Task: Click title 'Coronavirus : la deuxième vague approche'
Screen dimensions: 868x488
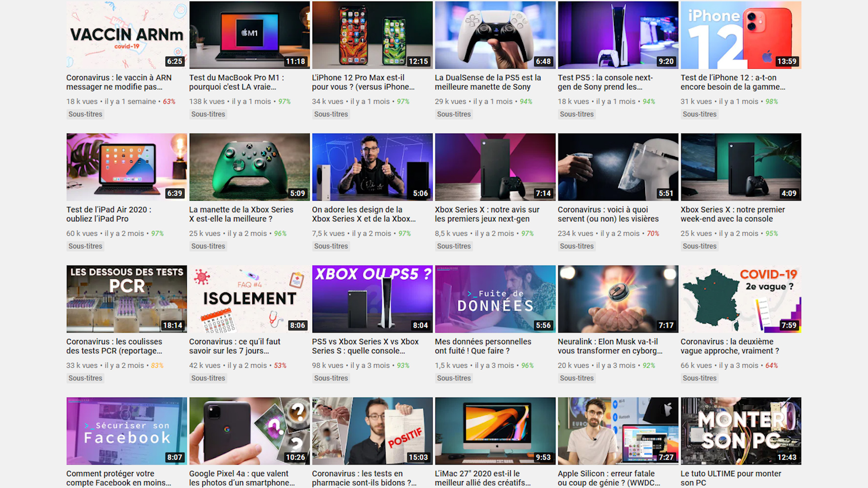Action: tap(730, 346)
